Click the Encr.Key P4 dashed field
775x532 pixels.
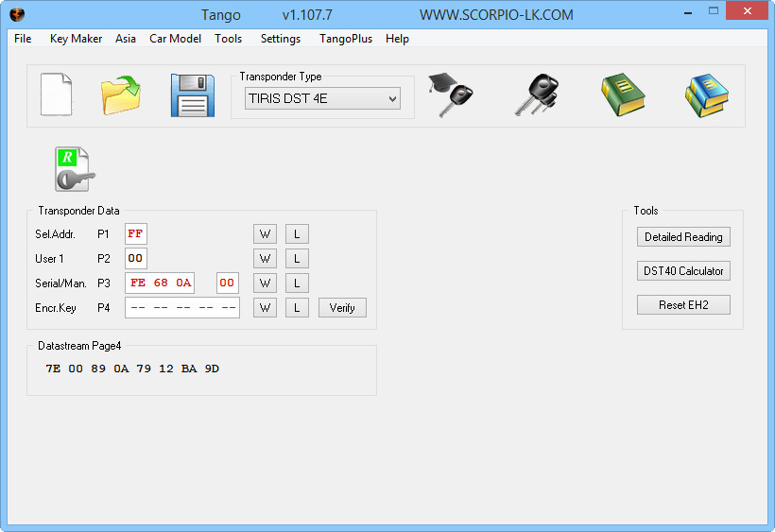pos(182,308)
